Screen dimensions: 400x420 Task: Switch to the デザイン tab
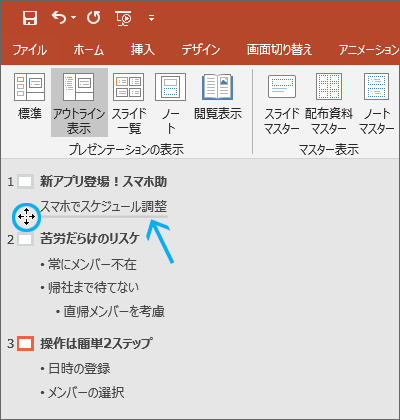pos(201,50)
